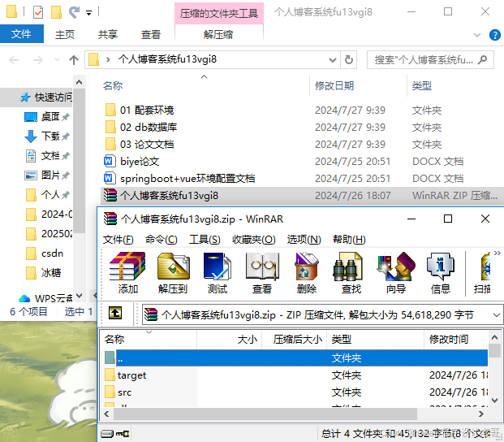
Task: Click Explorer back navigation arrow
Action: point(14,60)
